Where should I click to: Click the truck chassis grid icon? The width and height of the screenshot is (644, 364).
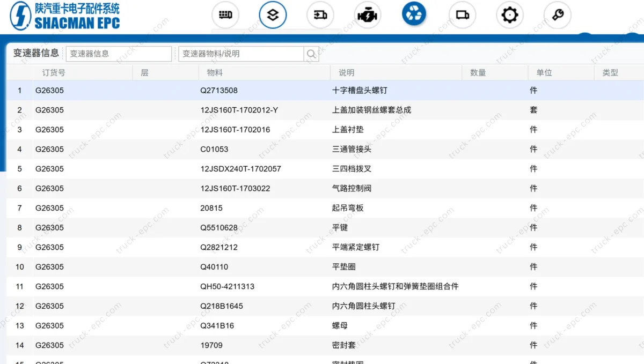225,15
